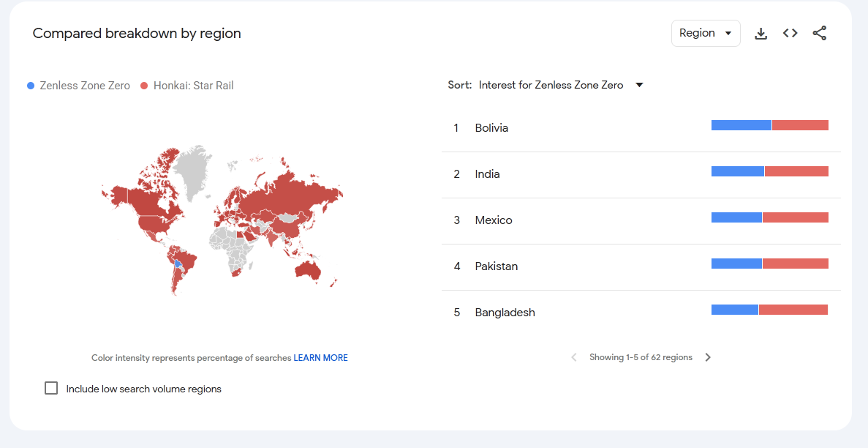
Task: Click Pakistan in the ranking list
Action: click(x=496, y=266)
